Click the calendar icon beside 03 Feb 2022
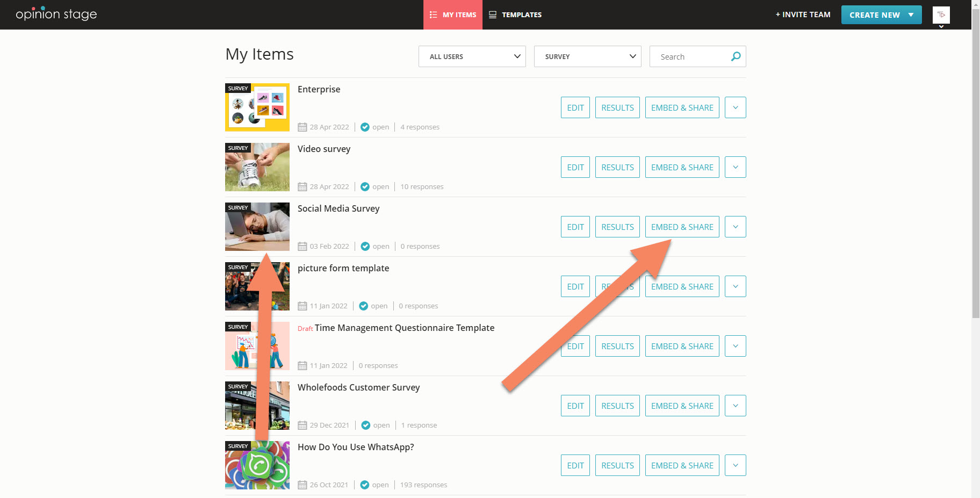Viewport: 980px width, 498px height. click(302, 247)
